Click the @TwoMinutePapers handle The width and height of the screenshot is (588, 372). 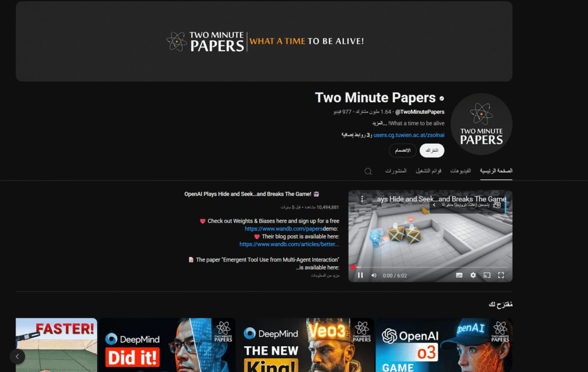click(x=420, y=112)
